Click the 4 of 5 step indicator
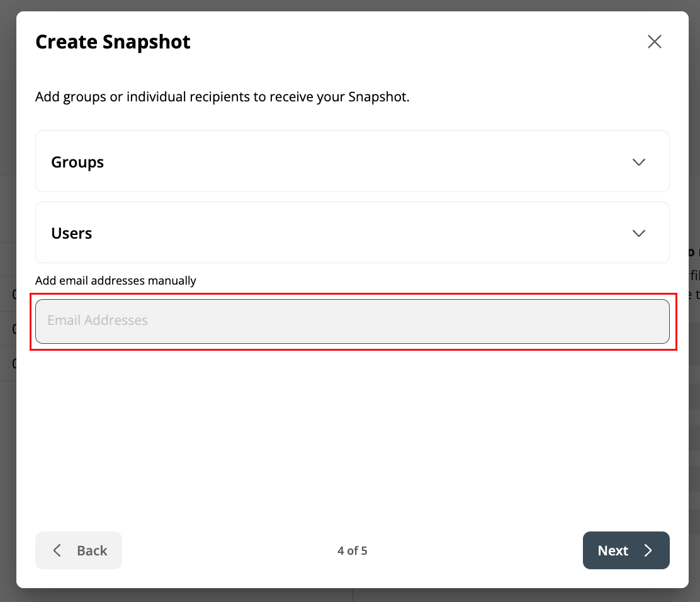The width and height of the screenshot is (700, 602). click(x=352, y=551)
